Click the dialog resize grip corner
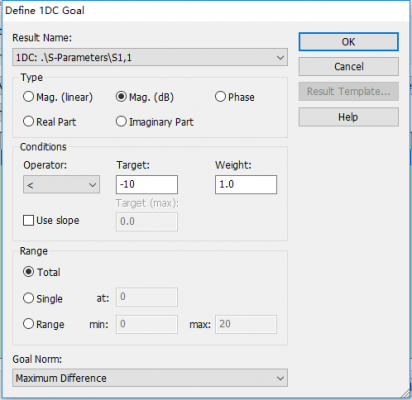The image size is (412, 400). 405,393
